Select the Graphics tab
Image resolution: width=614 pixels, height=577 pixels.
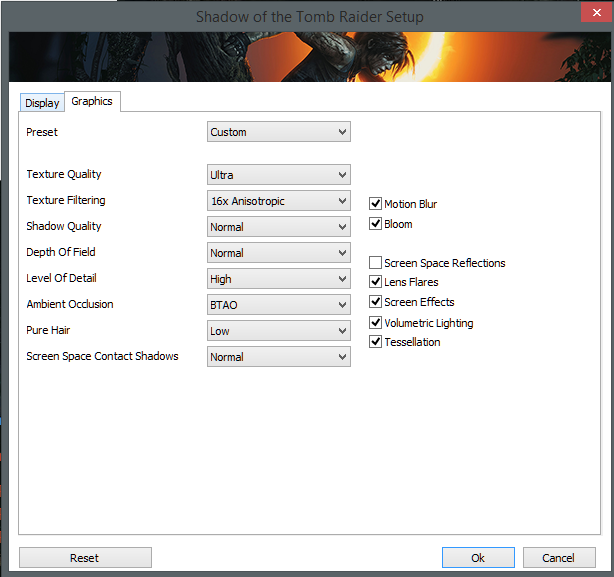[92, 101]
